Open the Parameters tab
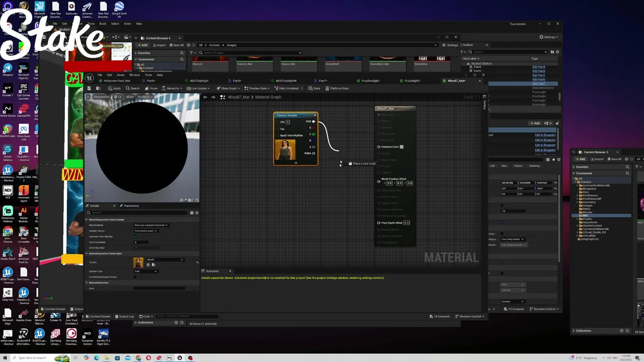644x362 pixels. click(x=130, y=206)
